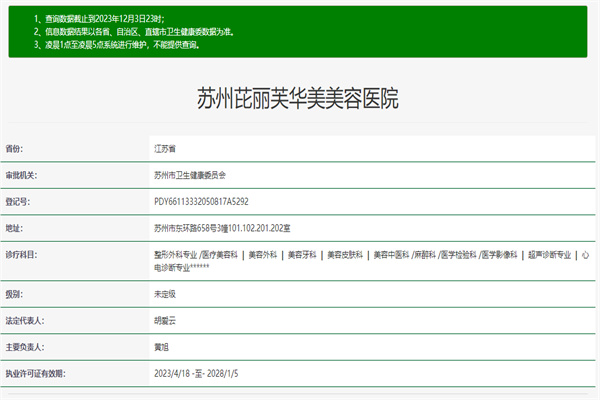Select the 主要负责人 label
The height and width of the screenshot is (400, 600).
tap(25, 347)
